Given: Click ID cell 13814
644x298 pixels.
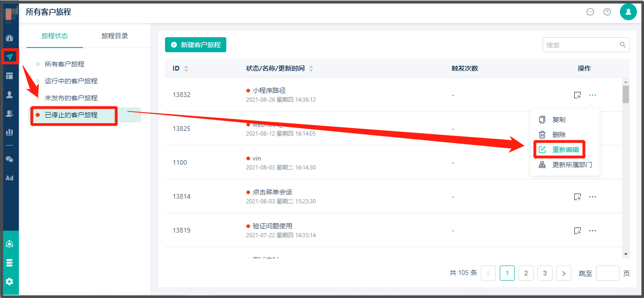Looking at the screenshot, I should [x=182, y=196].
